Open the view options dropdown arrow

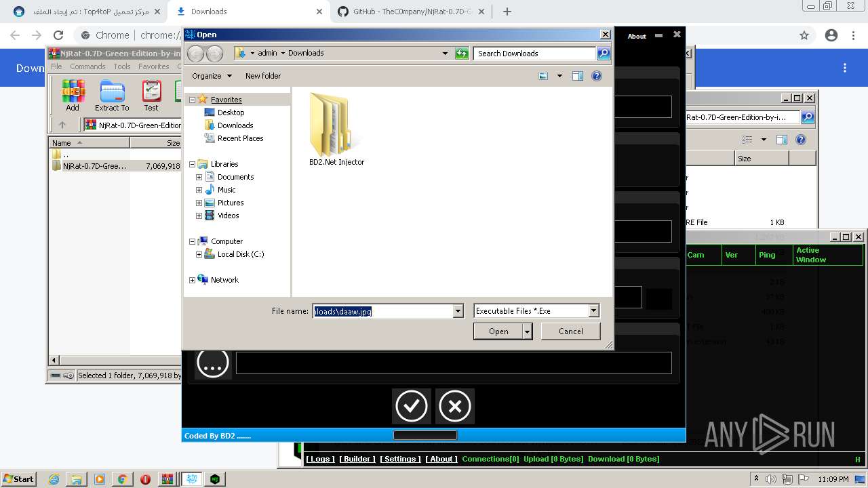point(559,76)
